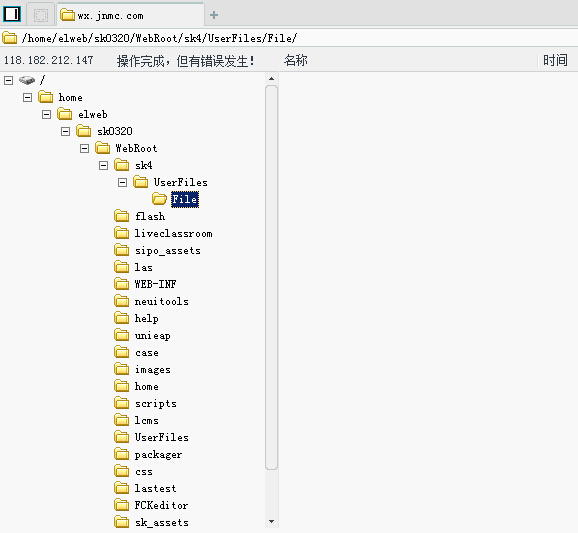The width and height of the screenshot is (578, 533).
Task: Switch to the wx.jnmc.com tab
Action: click(x=131, y=15)
